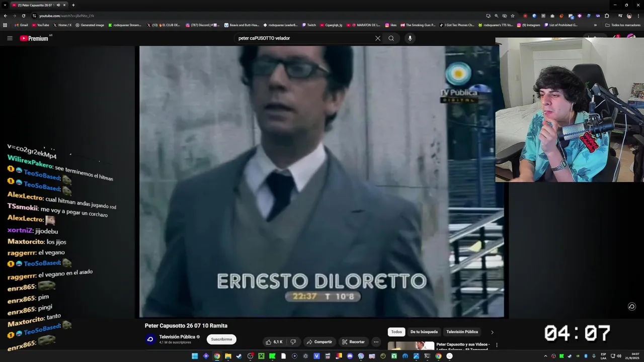Open Steam from the taskbar
The width and height of the screenshot is (644, 362).
point(239,356)
